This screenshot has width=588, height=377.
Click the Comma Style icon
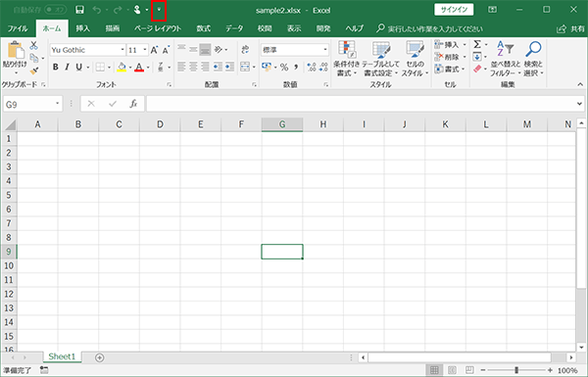pos(296,68)
